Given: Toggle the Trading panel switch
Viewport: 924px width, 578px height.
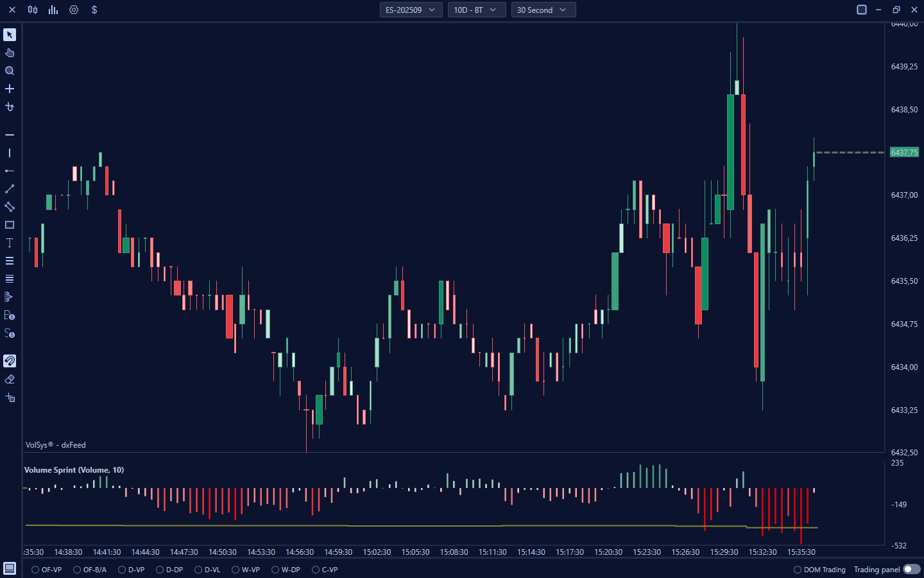Looking at the screenshot, I should point(911,569).
